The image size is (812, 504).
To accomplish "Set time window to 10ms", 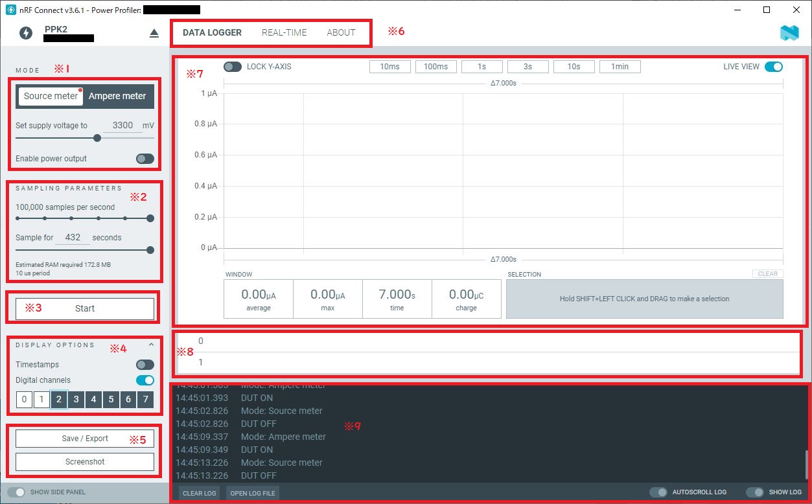I will pyautogui.click(x=389, y=67).
